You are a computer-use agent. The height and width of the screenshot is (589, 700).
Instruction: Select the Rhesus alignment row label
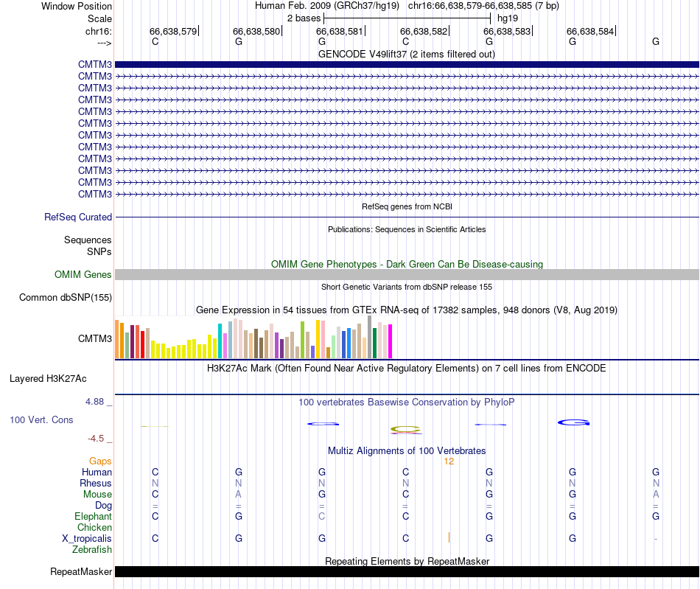(96, 483)
